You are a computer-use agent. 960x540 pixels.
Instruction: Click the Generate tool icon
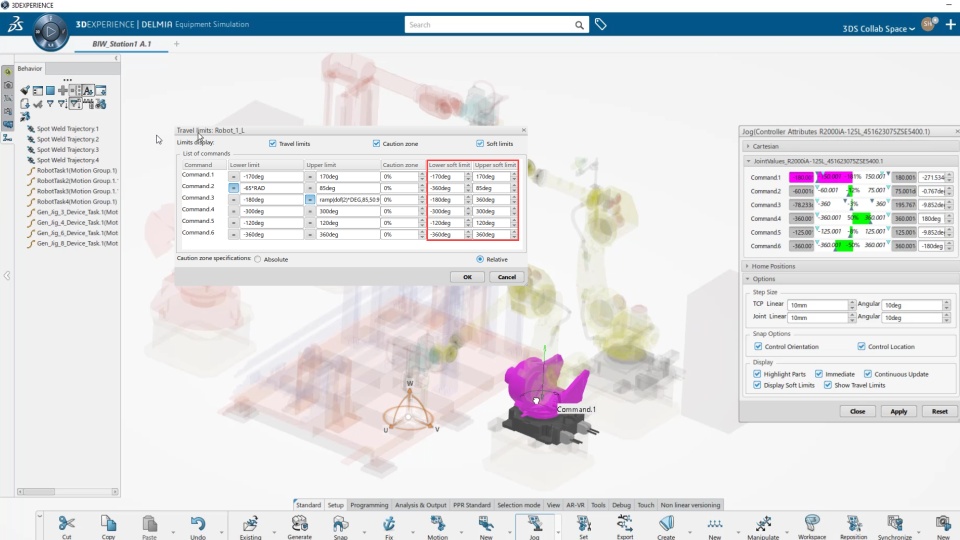[299, 523]
